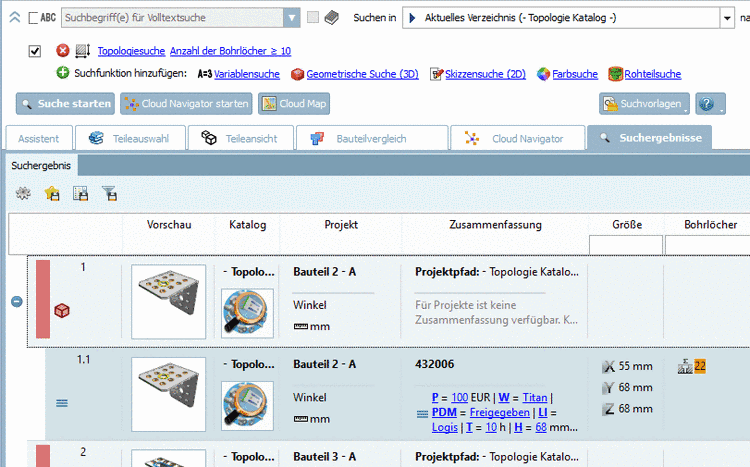The image size is (750, 467).
Task: Click Cloud Navigator starten button
Action: (186, 104)
